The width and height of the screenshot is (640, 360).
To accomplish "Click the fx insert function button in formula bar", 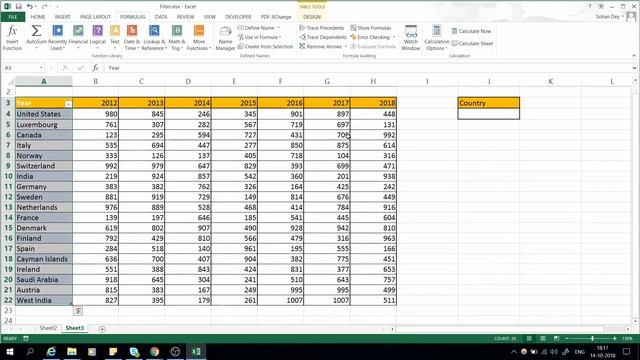I will click(95, 68).
